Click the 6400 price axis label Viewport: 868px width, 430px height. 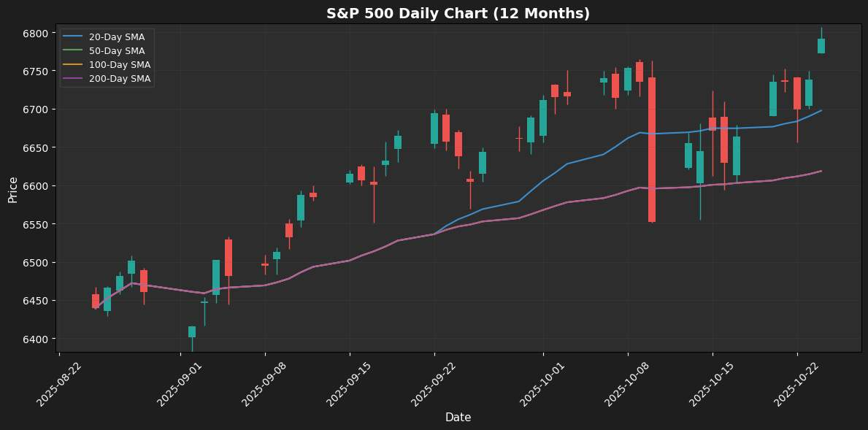(x=35, y=339)
